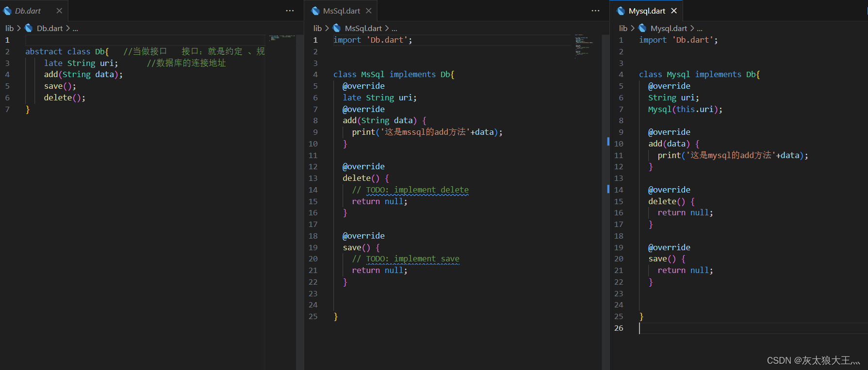Click 'abstract class Db{' in Db.dart

click(67, 51)
